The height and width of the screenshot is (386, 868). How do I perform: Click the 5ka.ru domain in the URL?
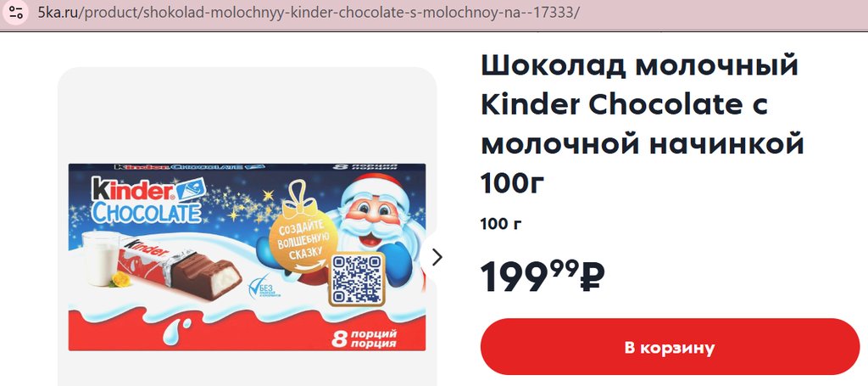(x=58, y=12)
